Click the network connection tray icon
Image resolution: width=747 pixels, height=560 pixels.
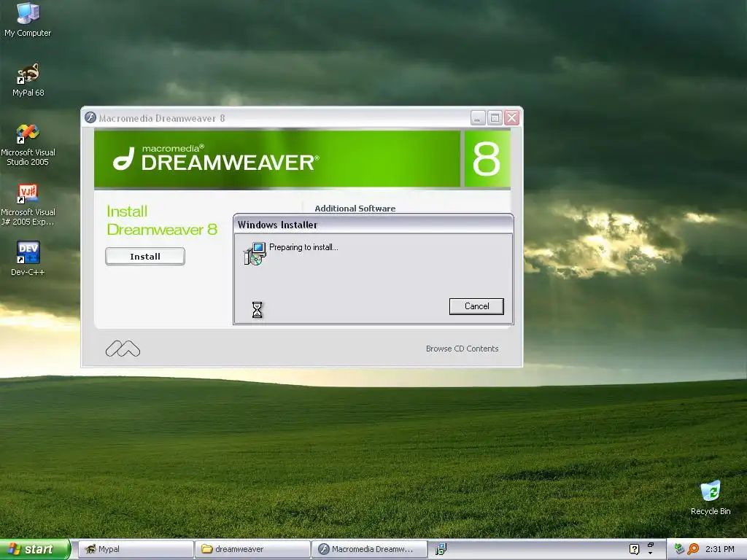[679, 549]
